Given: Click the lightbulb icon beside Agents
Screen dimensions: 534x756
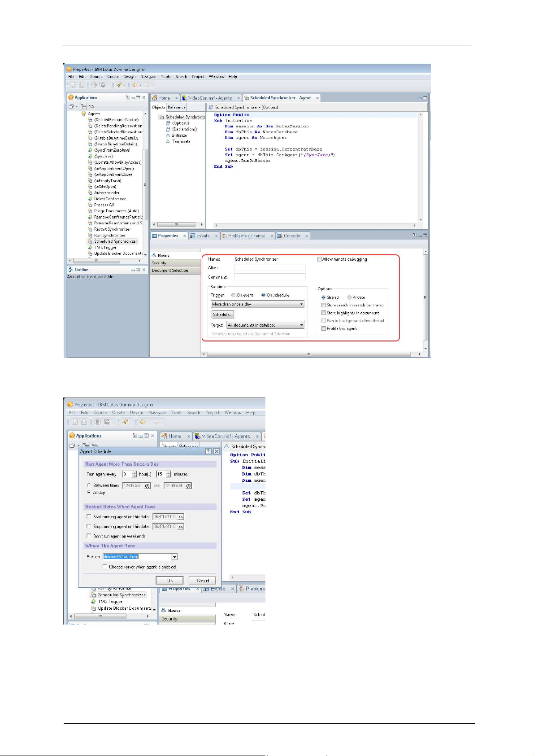Looking at the screenshot, I should click(83, 114).
